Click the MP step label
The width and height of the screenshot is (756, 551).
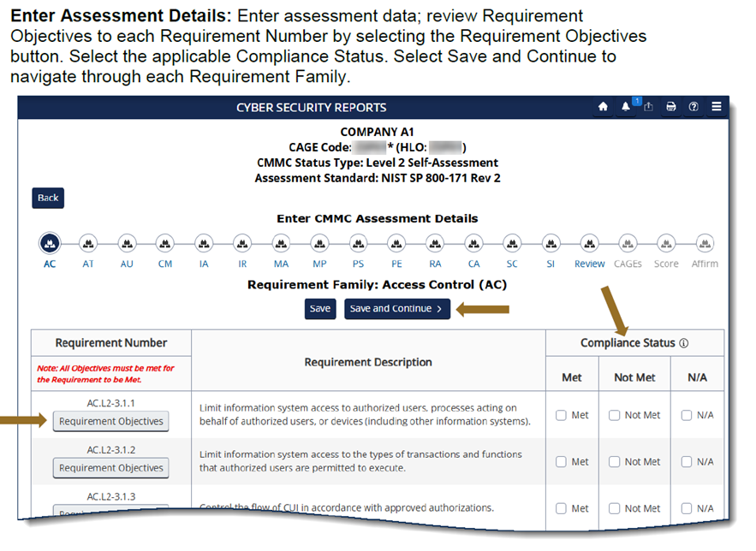coord(319,264)
